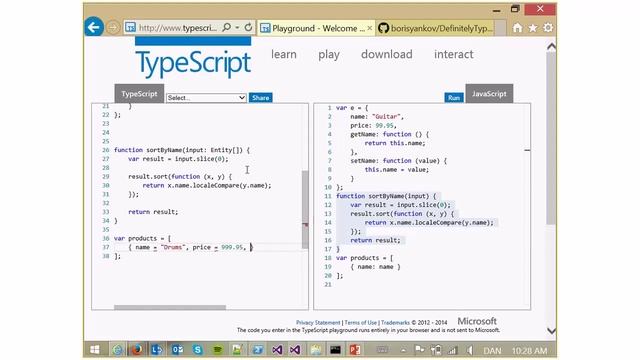This screenshot has height=360, width=640.
Task: Open the interact menu item
Action: coord(453,54)
